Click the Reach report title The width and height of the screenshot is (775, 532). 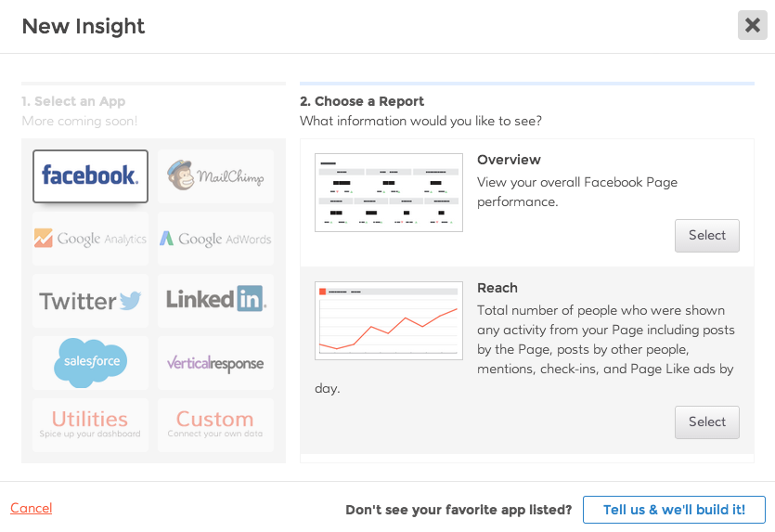497,288
